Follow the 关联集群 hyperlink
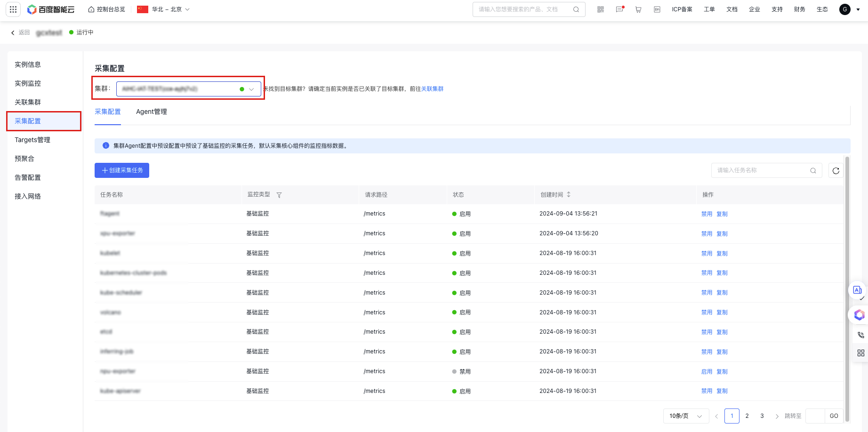 click(432, 89)
